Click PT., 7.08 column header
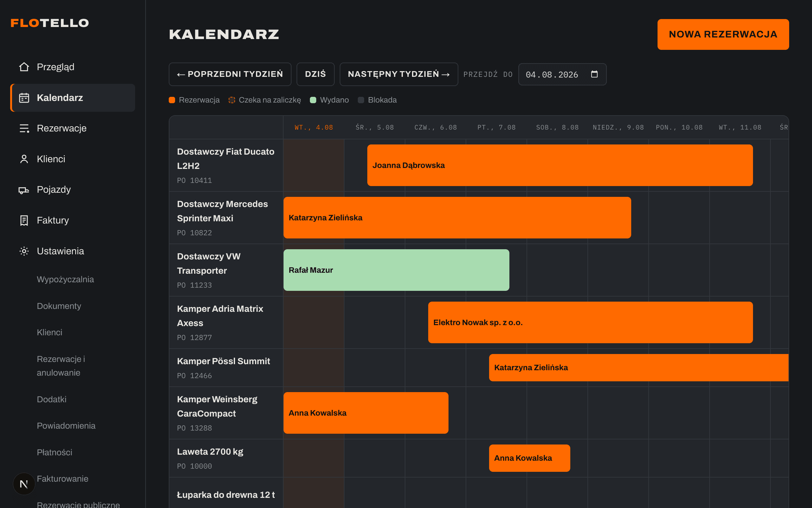Image resolution: width=812 pixels, height=508 pixels. pyautogui.click(x=497, y=127)
